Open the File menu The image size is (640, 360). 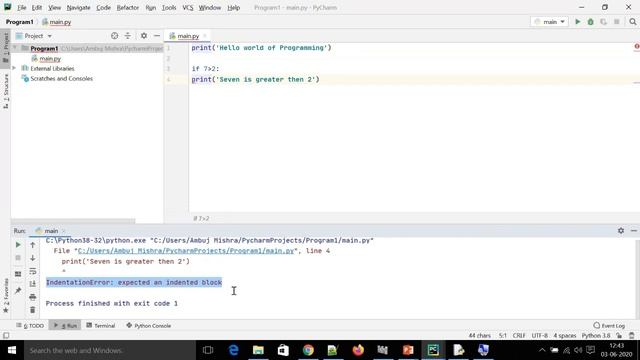pyautogui.click(x=22, y=7)
